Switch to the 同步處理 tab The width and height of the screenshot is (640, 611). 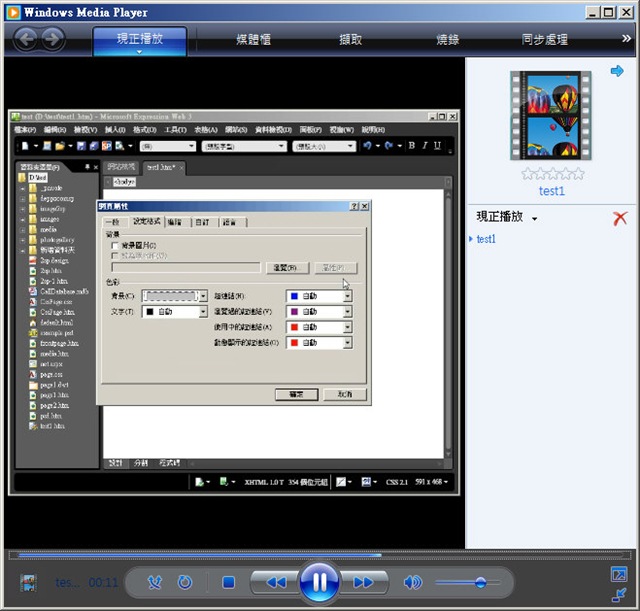pyautogui.click(x=544, y=40)
